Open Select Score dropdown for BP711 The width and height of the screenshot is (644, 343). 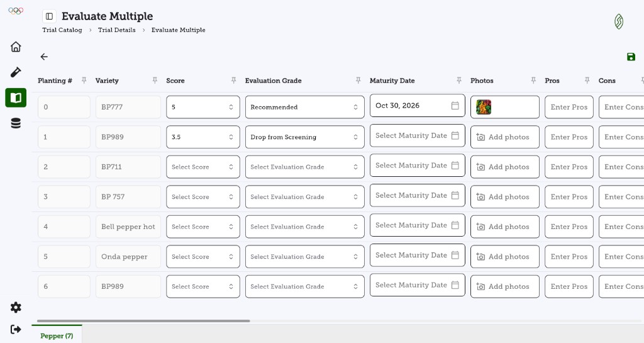pos(203,167)
